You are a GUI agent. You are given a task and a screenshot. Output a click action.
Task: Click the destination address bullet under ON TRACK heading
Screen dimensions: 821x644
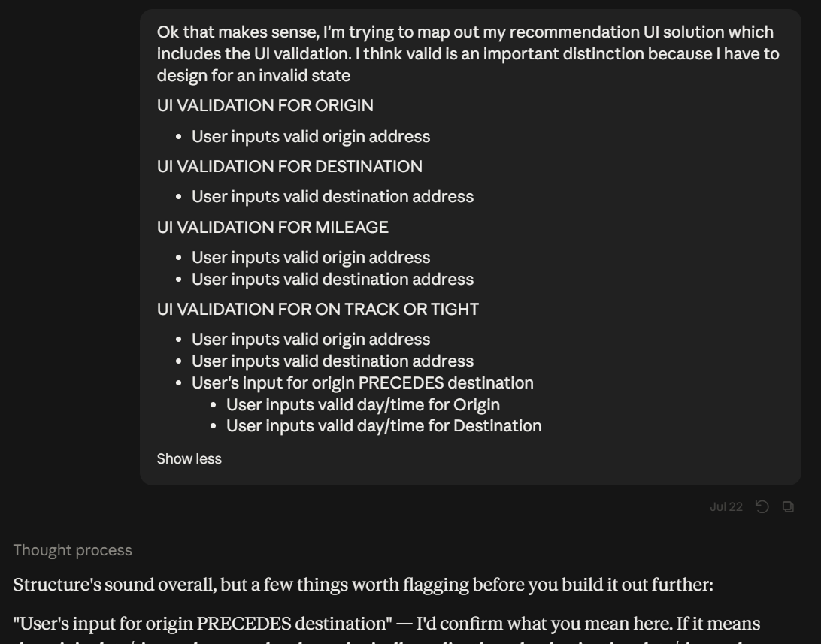(x=332, y=361)
